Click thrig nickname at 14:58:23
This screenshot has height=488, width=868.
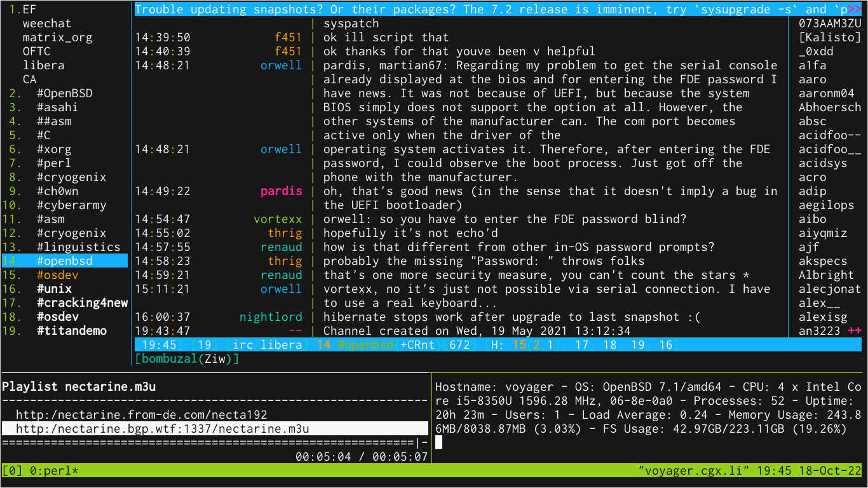pos(285,261)
